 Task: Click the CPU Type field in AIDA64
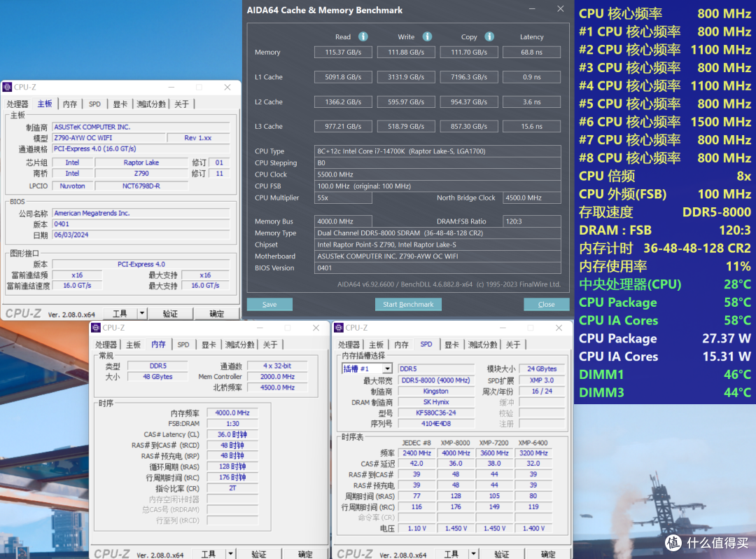pos(437,151)
